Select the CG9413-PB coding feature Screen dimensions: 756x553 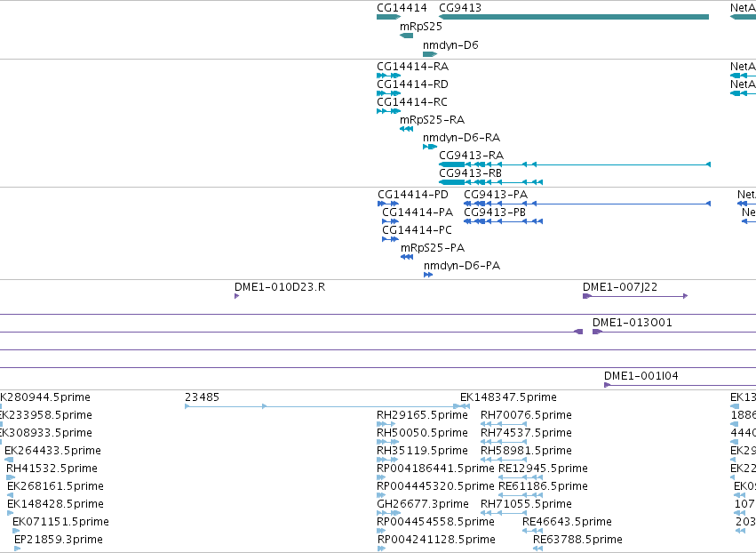[504, 221]
